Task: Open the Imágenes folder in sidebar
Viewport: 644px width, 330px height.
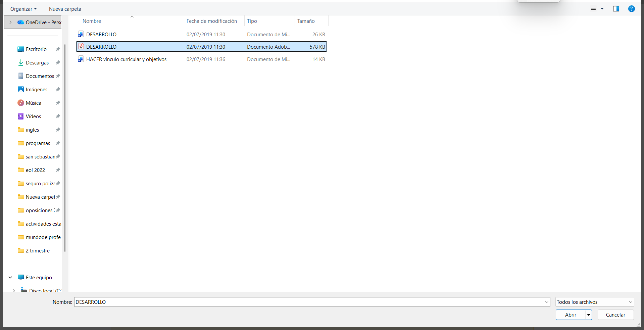Action: (x=36, y=90)
